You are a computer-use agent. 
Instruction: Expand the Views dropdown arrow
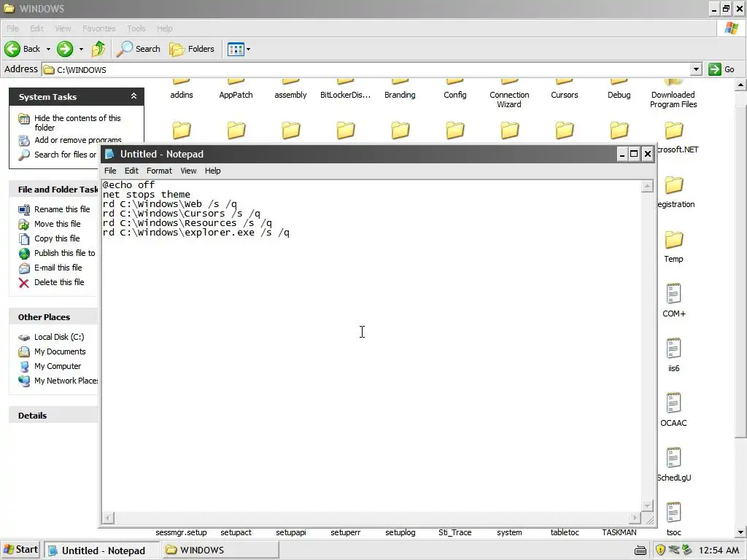pos(248,49)
